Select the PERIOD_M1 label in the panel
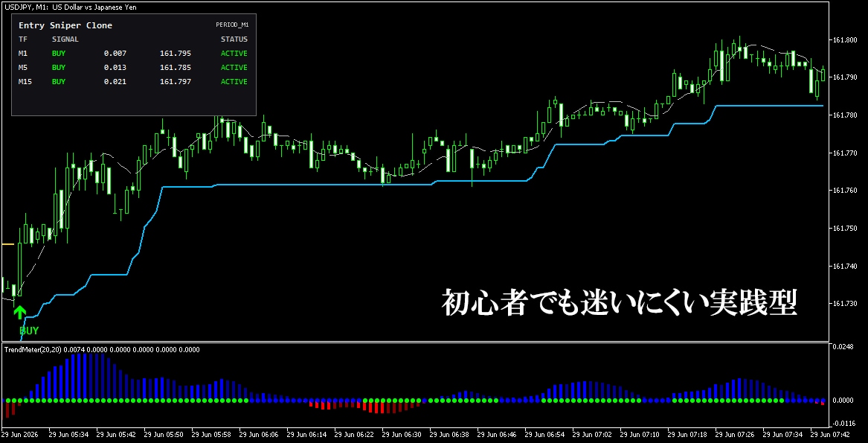 pyautogui.click(x=231, y=25)
